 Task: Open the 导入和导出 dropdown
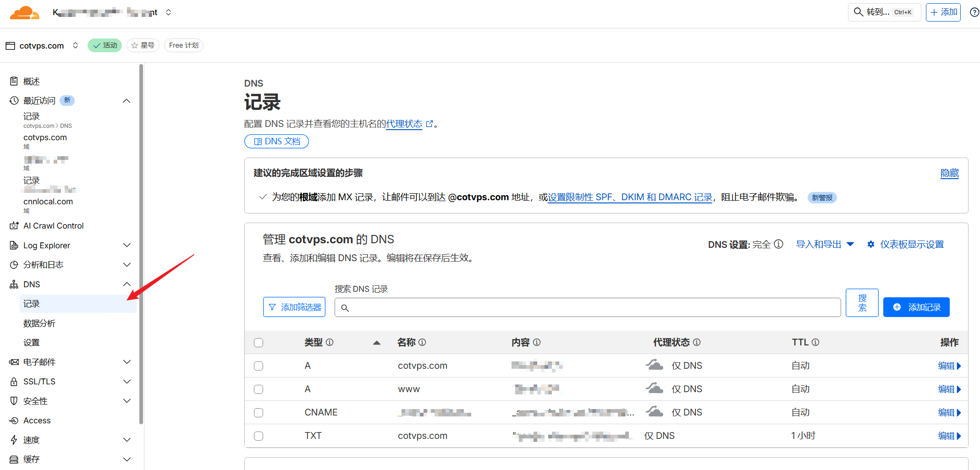825,244
